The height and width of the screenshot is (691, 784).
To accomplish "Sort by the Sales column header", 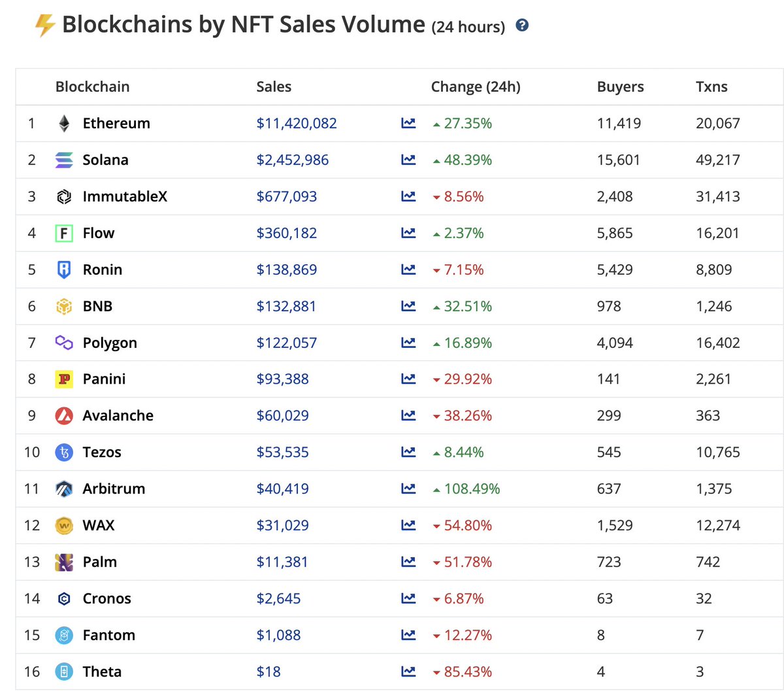I will [274, 86].
